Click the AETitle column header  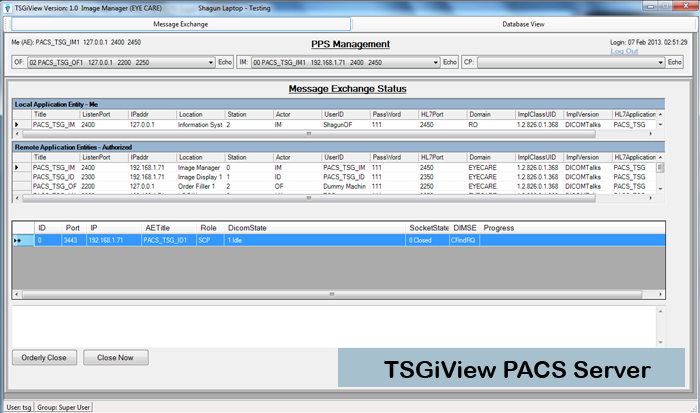click(x=169, y=228)
